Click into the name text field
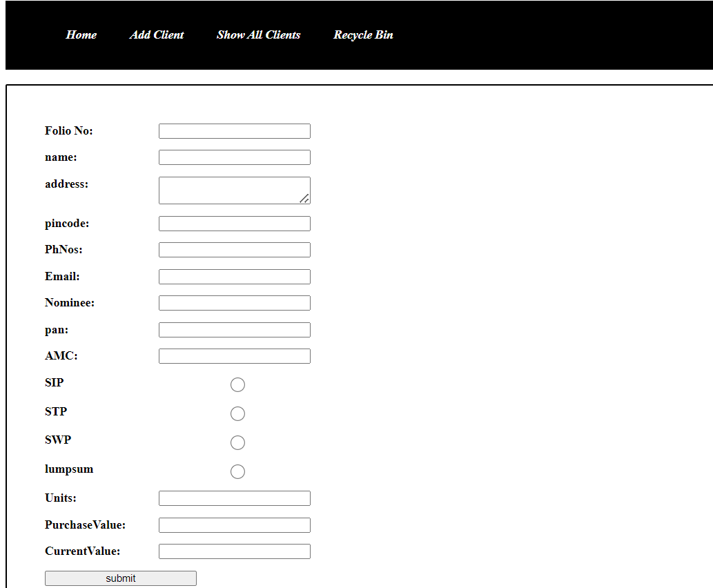This screenshot has height=588, width=713. [x=235, y=157]
